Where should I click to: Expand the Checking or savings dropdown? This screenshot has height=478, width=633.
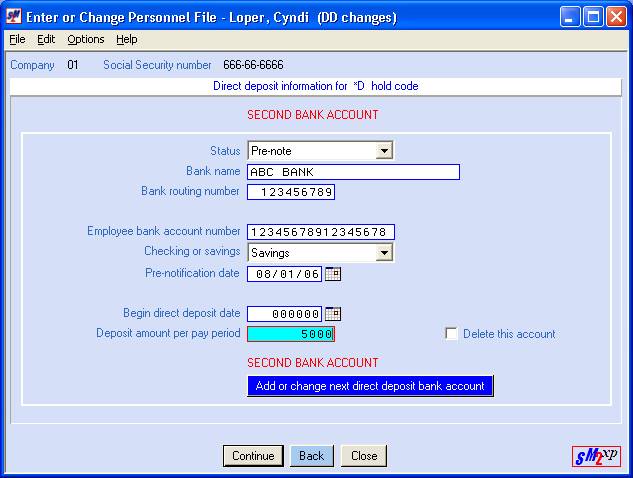pyautogui.click(x=383, y=253)
